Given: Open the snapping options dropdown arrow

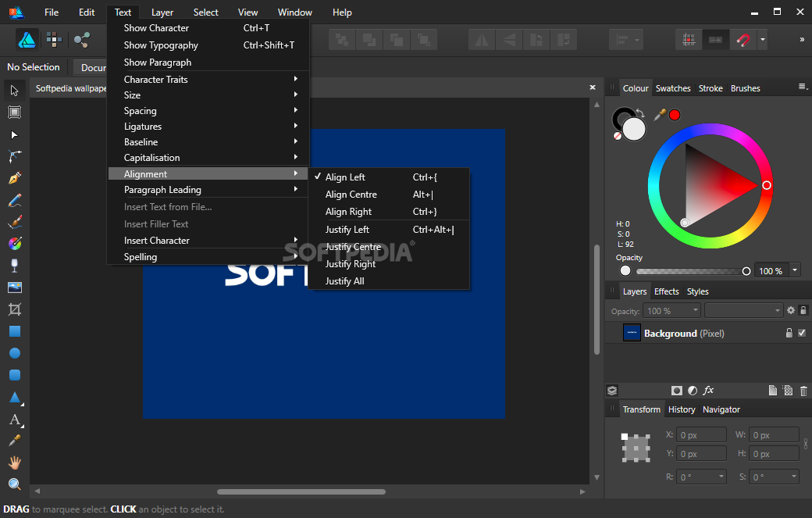Looking at the screenshot, I should click(762, 40).
